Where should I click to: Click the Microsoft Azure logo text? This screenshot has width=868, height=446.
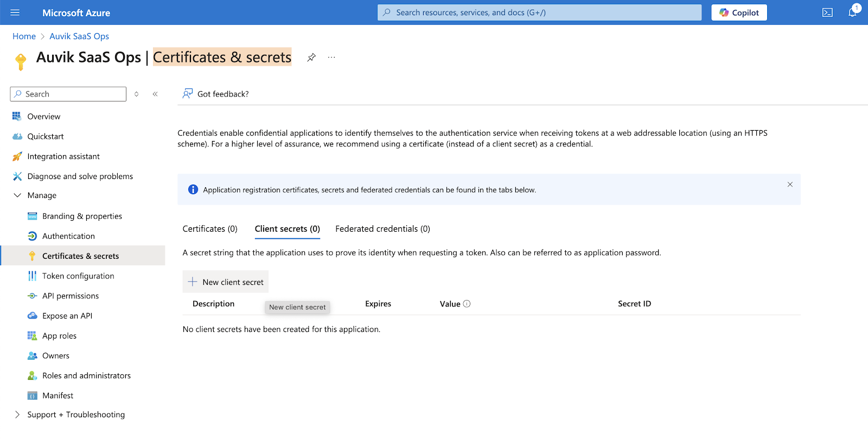[x=76, y=12]
